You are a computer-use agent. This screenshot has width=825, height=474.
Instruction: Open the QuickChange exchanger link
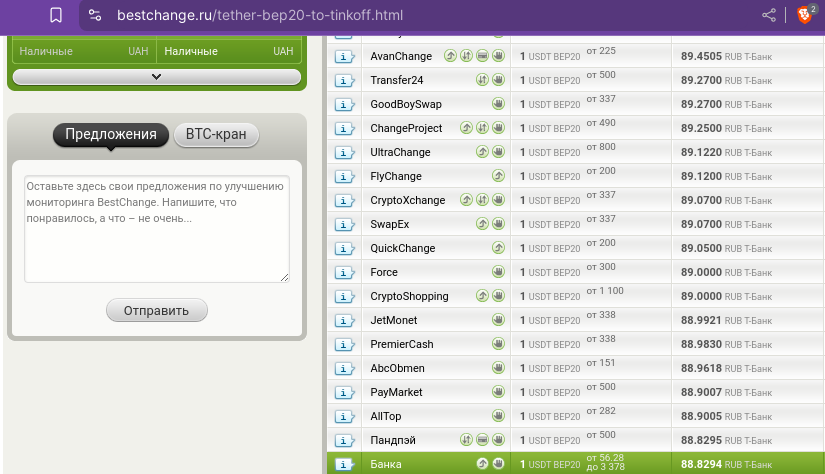pos(403,248)
